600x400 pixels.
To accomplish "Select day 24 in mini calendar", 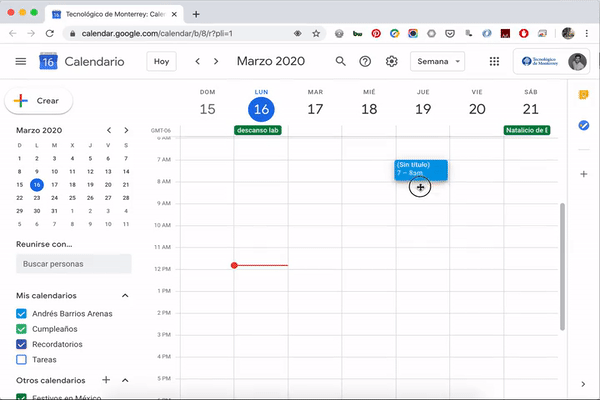I will click(54, 198).
